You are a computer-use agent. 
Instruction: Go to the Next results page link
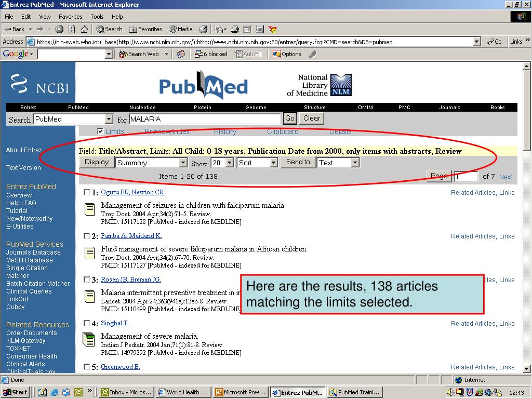click(x=505, y=177)
